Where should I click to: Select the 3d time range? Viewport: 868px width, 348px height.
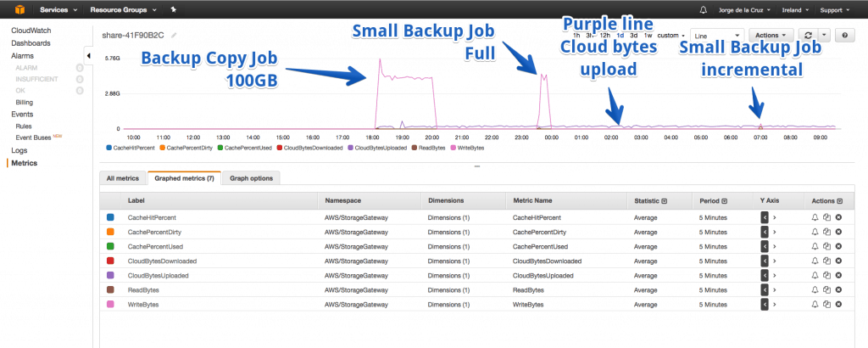pos(634,35)
